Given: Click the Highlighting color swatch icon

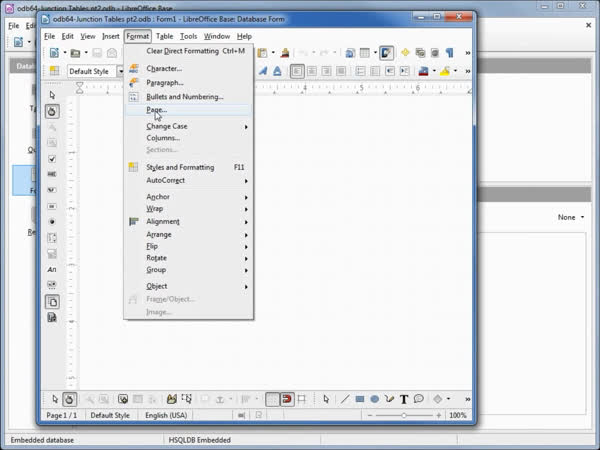Looking at the screenshot, I should click(445, 71).
